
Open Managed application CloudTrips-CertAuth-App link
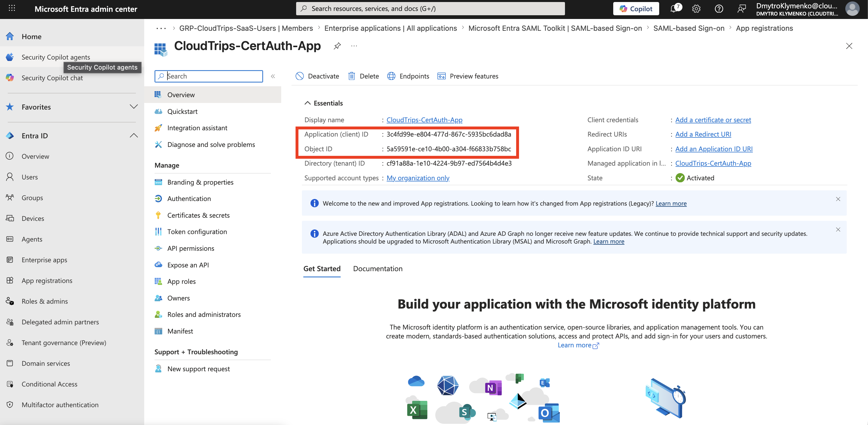coord(713,163)
